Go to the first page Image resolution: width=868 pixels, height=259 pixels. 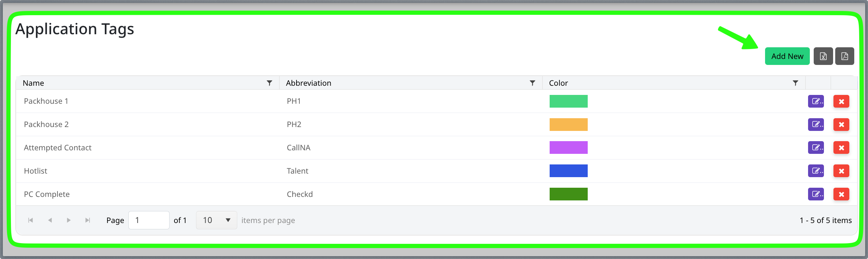[31, 220]
